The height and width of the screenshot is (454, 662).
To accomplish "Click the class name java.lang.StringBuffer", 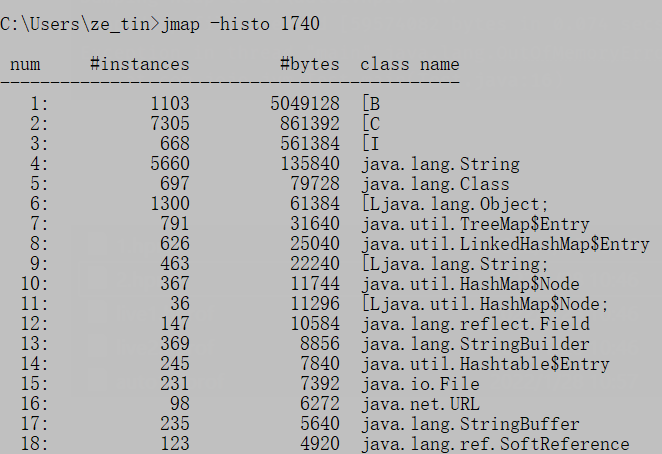I will [x=470, y=424].
